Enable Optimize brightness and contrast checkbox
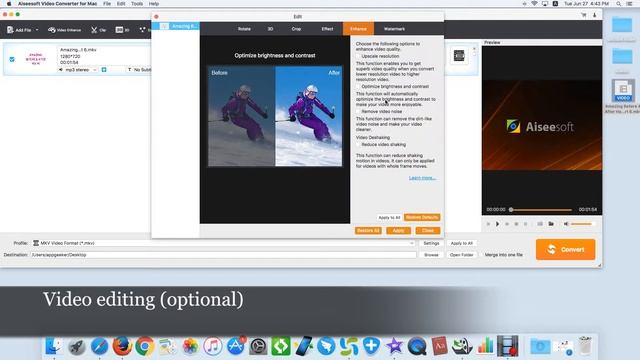 click(x=358, y=87)
